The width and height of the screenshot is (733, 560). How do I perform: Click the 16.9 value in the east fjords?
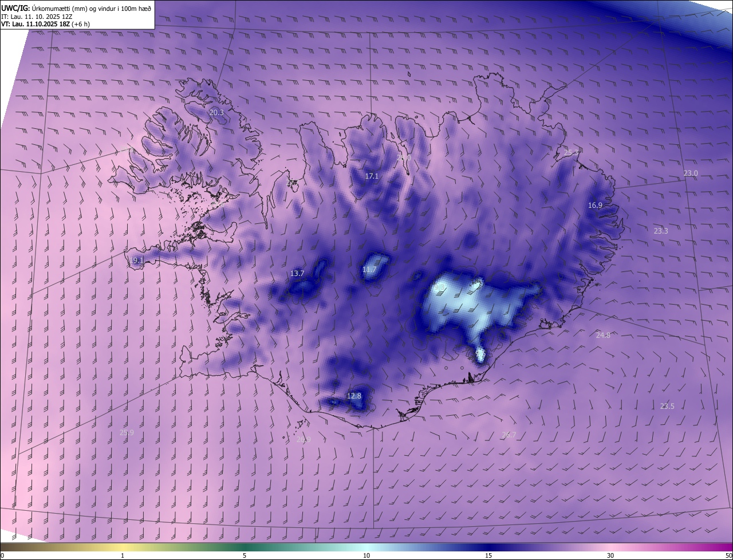pyautogui.click(x=595, y=206)
